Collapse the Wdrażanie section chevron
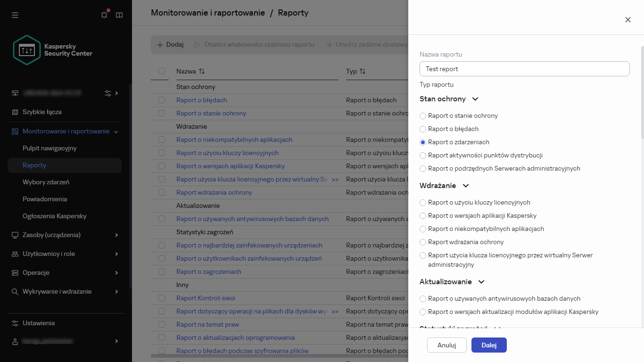Image resolution: width=644 pixels, height=362 pixels. pyautogui.click(x=466, y=186)
